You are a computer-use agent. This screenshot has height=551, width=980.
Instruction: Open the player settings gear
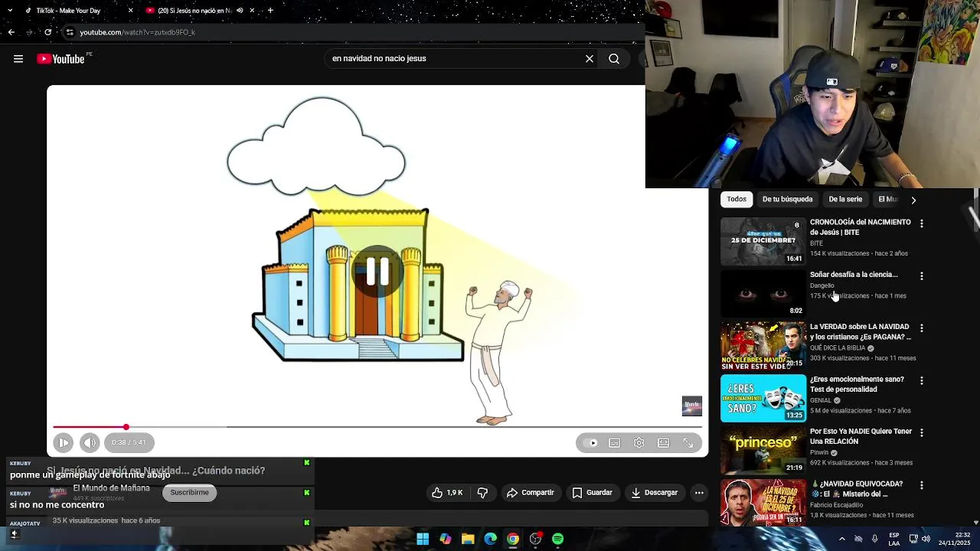pos(639,443)
